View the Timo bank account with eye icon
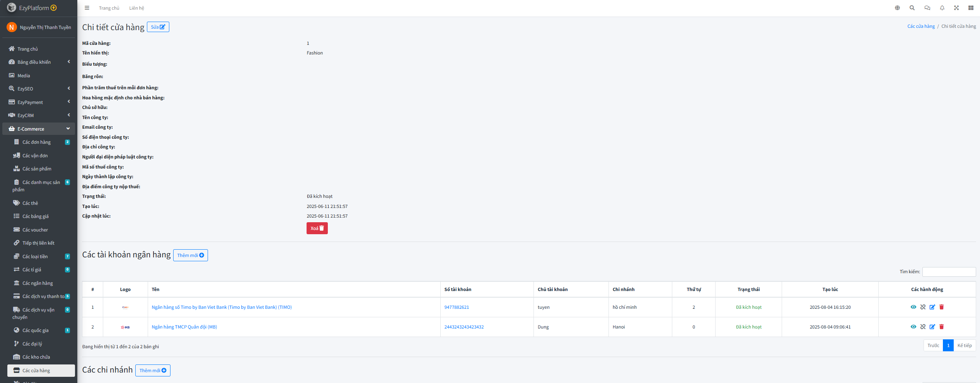This screenshot has height=383, width=980. click(x=913, y=307)
